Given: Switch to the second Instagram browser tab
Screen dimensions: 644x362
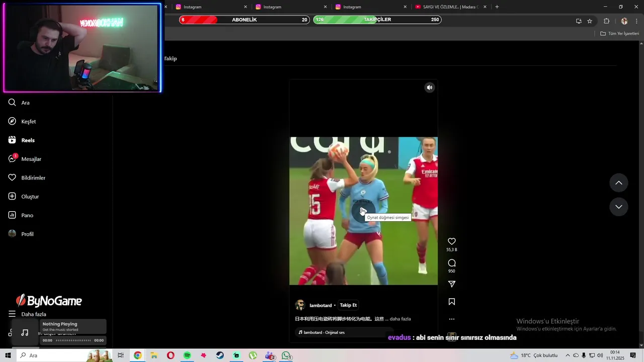Looking at the screenshot, I should coord(290,7).
